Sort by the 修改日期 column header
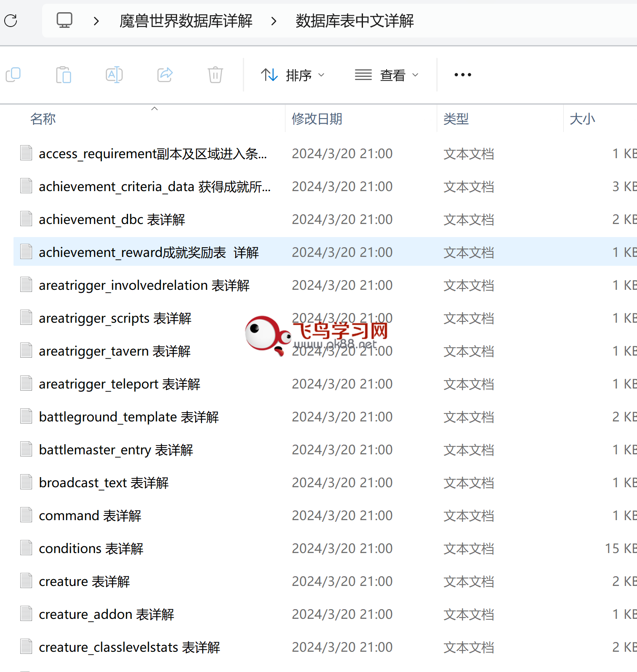 point(317,119)
